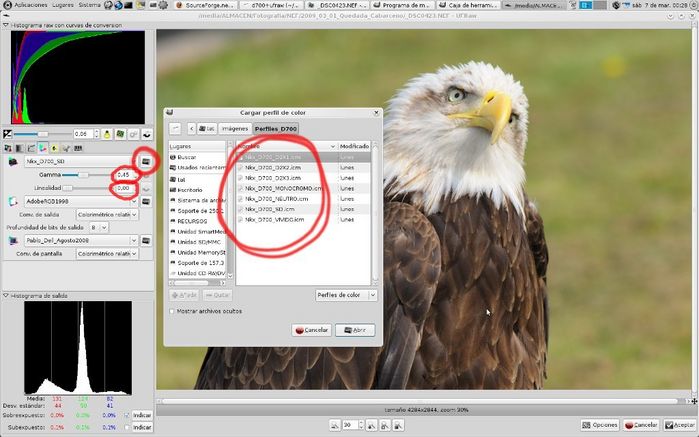Screen dimensions: 699x437
Task: Open the display intent Colorimétrico dropdown
Action: pos(107,254)
